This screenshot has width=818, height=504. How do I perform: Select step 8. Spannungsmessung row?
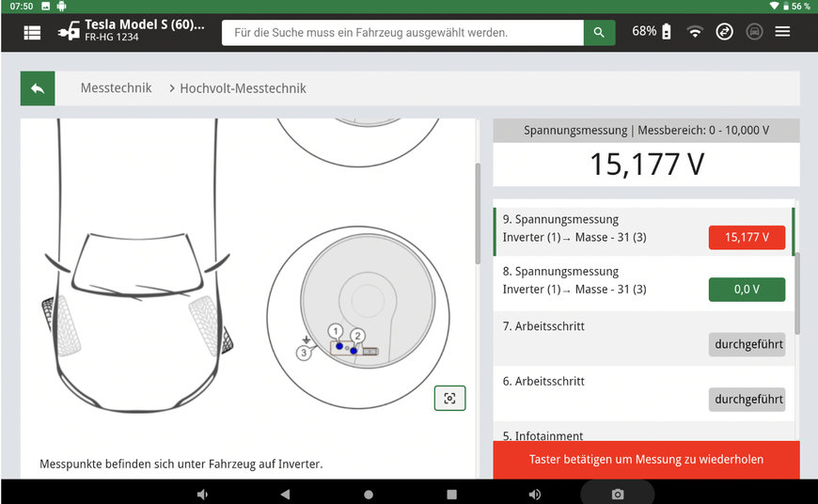[x=643, y=284]
